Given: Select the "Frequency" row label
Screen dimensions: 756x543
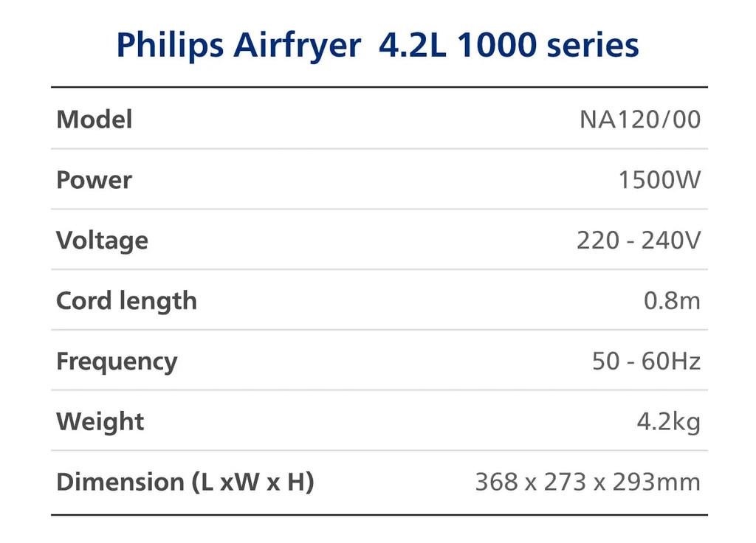Looking at the screenshot, I should 117,362.
